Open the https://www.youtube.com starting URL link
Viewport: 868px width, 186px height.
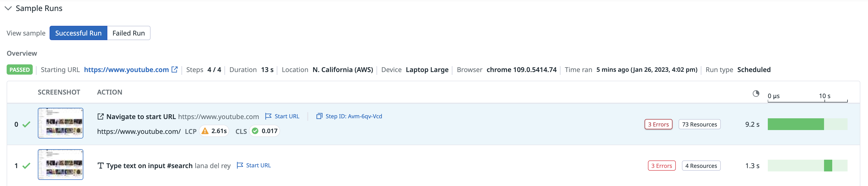pos(126,70)
